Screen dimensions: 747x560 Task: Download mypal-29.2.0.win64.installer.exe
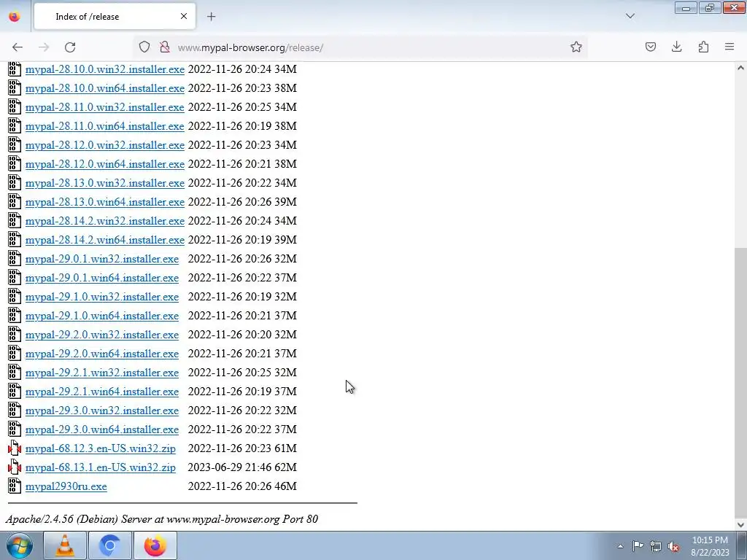tap(102, 354)
